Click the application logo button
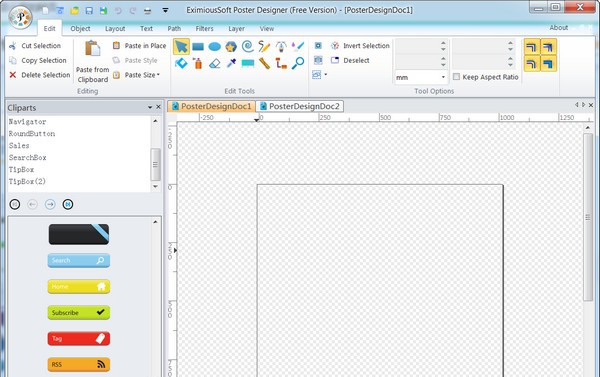The height and width of the screenshot is (377, 600). [21, 17]
